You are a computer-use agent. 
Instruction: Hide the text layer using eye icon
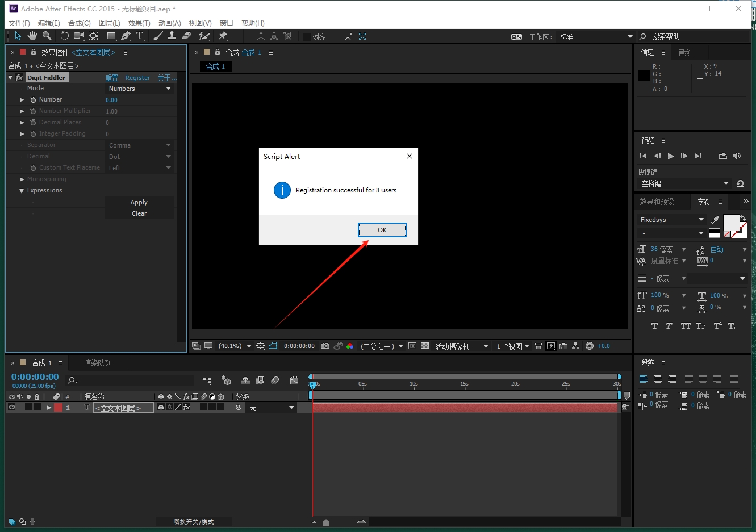tap(11, 408)
